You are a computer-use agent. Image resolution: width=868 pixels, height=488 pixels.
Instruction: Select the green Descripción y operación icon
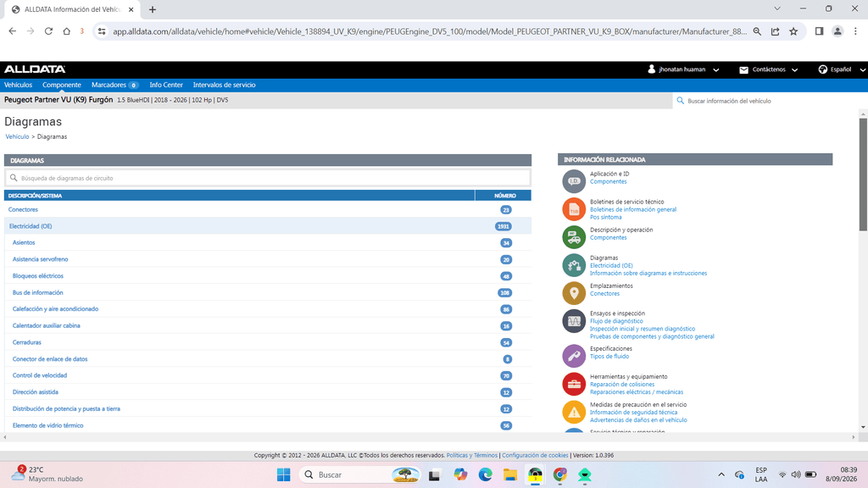pos(574,237)
